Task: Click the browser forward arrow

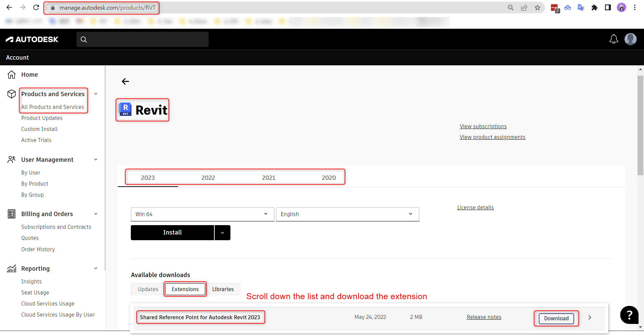Action: 22,7
